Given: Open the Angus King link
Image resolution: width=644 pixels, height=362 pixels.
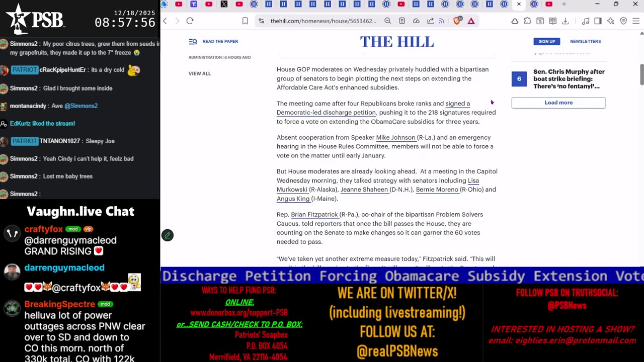Looking at the screenshot, I should coord(293,199).
